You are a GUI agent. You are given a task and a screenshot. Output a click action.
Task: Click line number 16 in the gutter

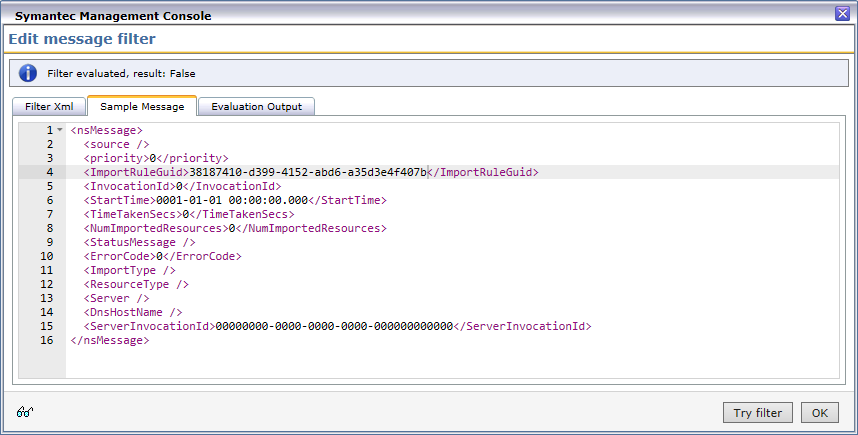click(x=46, y=340)
